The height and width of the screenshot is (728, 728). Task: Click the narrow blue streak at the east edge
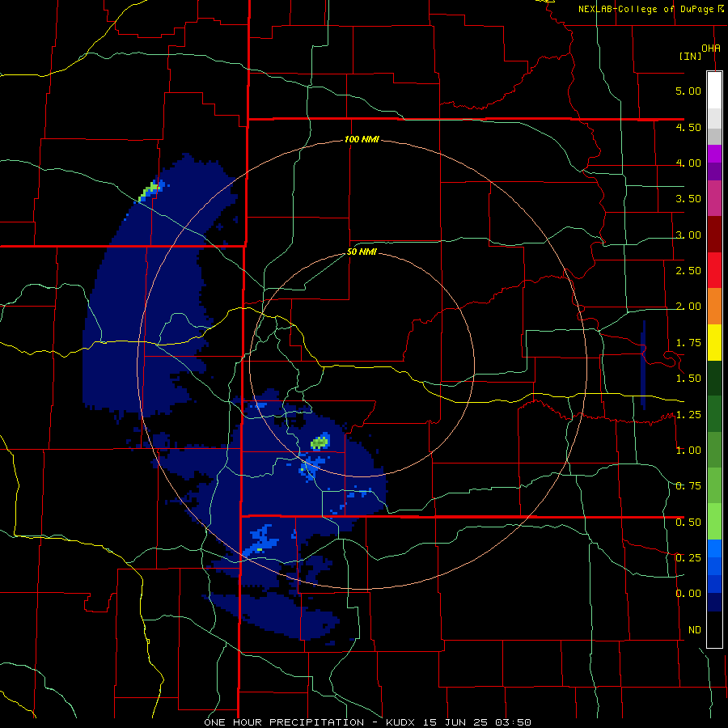[x=643, y=365]
